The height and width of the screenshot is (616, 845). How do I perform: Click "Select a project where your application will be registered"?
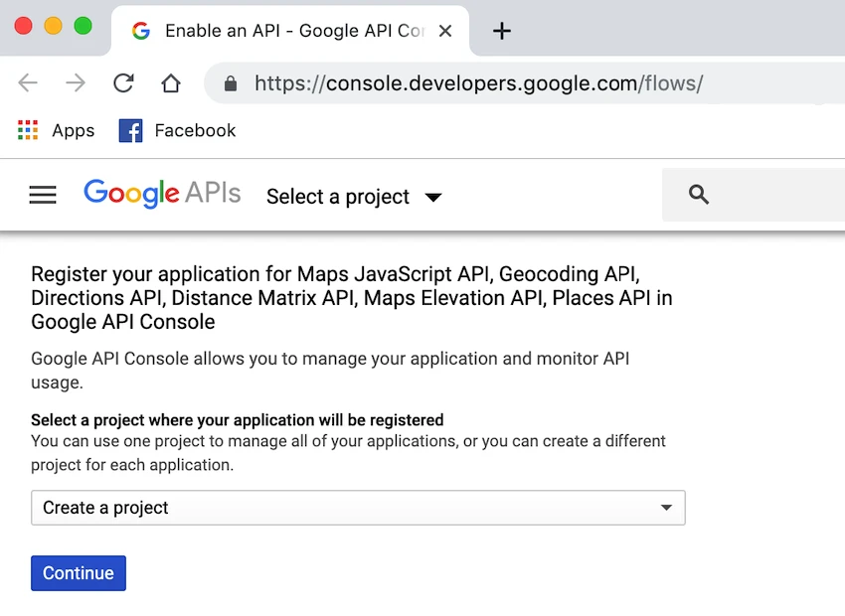pyautogui.click(x=238, y=420)
